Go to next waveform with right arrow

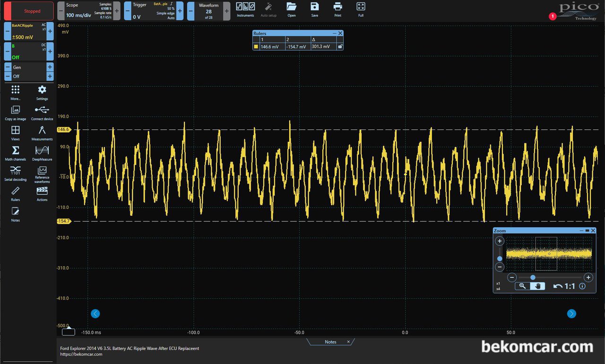tap(571, 313)
